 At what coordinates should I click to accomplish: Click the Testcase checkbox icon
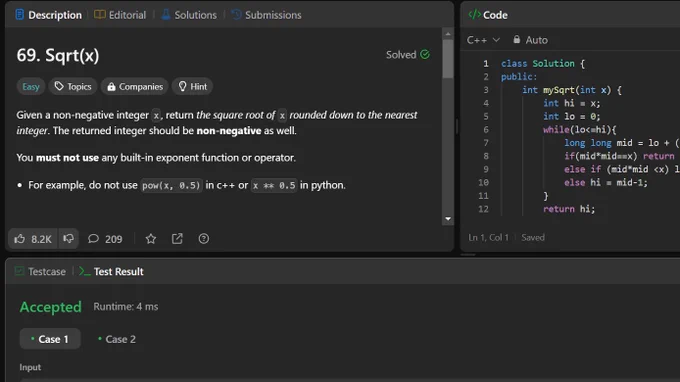19,271
